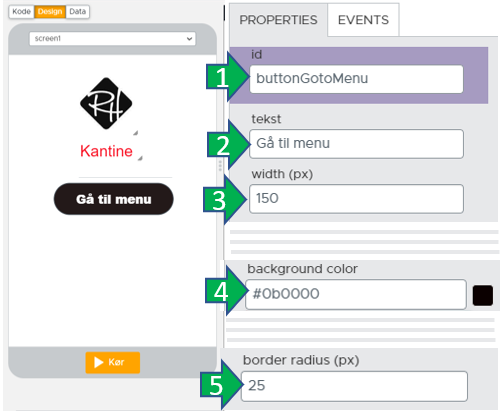Select the Design view button
This screenshot has width=500, height=413.
(50, 12)
